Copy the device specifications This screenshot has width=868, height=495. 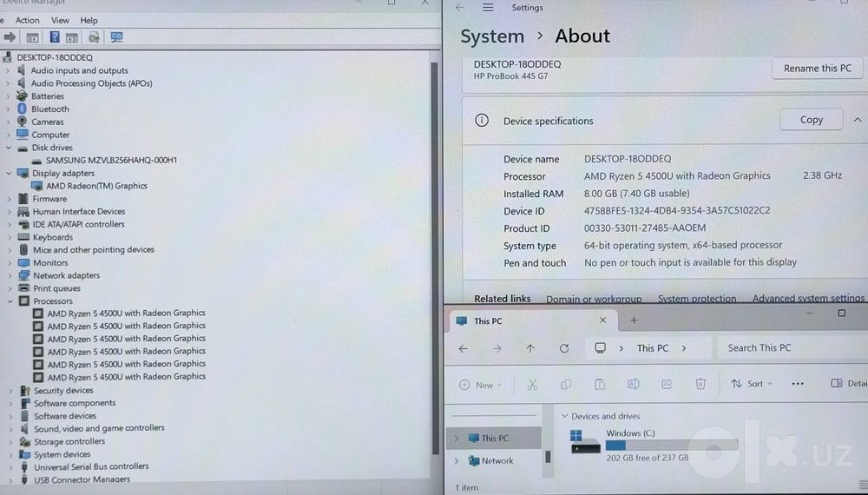tap(812, 120)
